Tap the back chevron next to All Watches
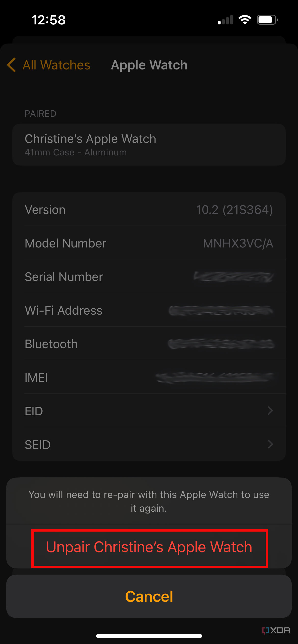 (x=11, y=65)
